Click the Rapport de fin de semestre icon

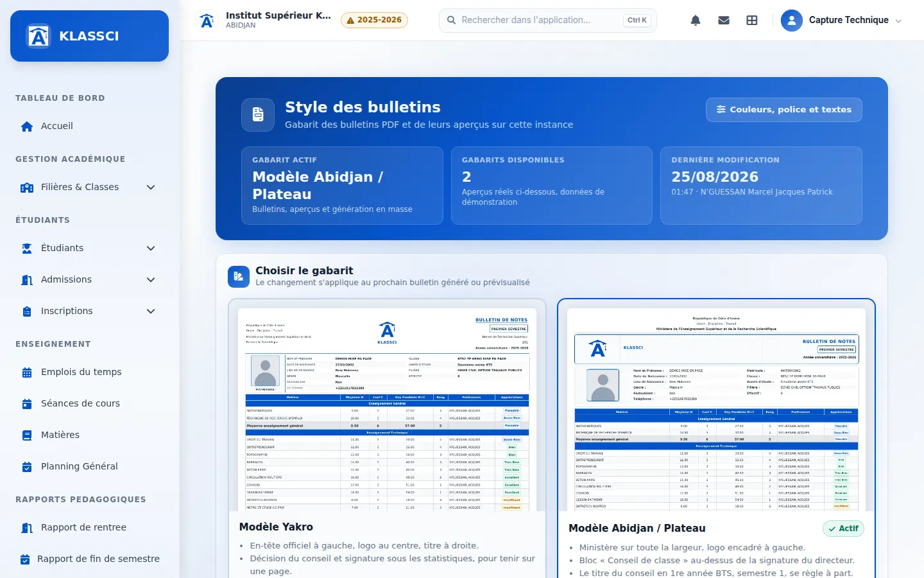point(25,559)
